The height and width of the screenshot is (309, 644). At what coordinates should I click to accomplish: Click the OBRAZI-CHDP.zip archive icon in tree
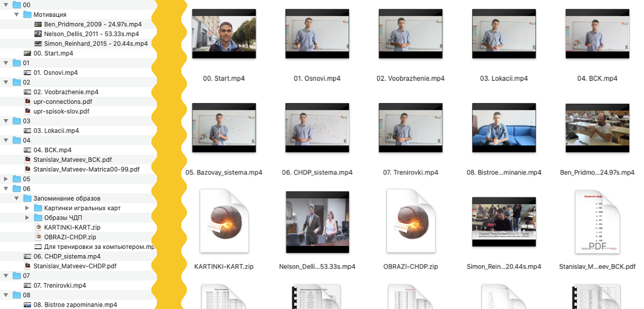point(38,237)
